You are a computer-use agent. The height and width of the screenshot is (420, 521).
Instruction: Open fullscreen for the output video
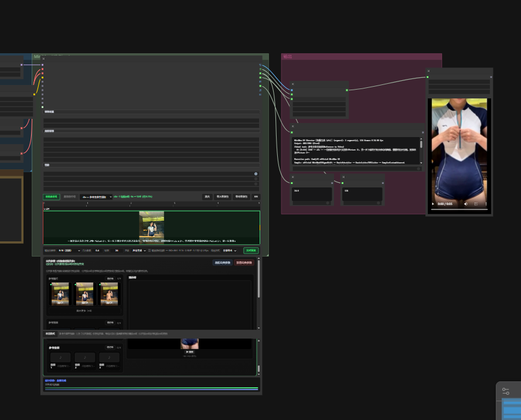point(476,204)
